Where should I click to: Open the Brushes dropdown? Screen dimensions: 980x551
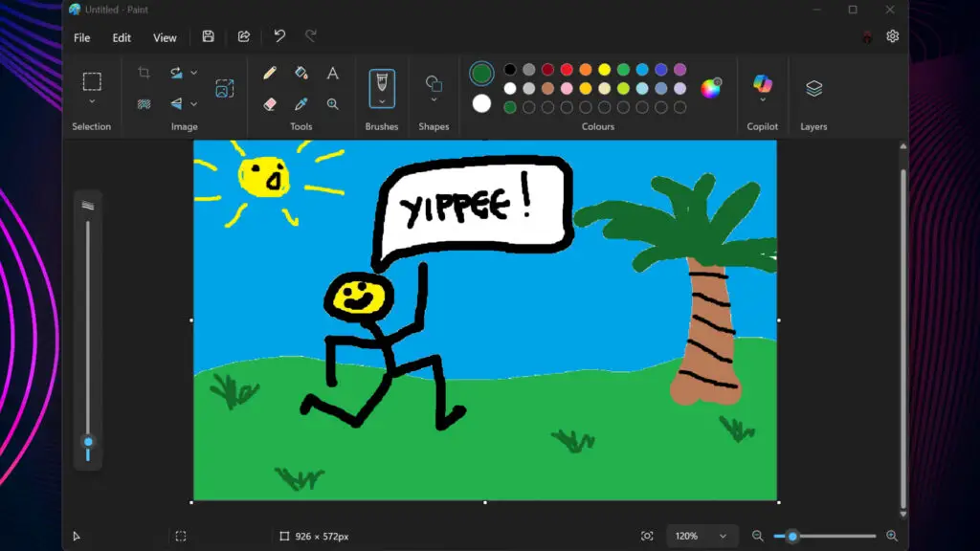tap(382, 100)
